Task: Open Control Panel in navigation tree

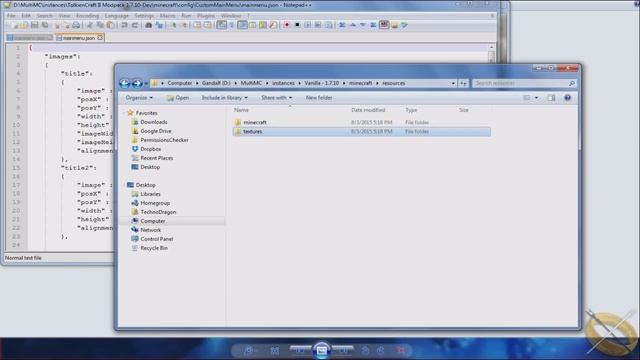Action: click(157, 239)
